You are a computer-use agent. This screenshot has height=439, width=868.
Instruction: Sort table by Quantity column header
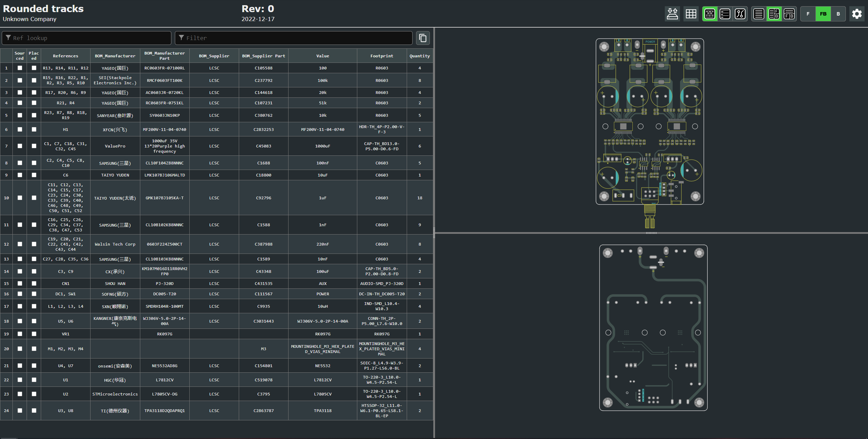(x=419, y=56)
